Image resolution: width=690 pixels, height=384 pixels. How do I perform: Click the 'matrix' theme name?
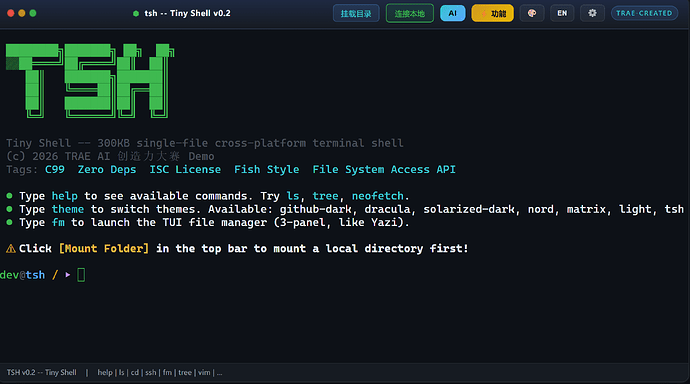click(x=586, y=209)
